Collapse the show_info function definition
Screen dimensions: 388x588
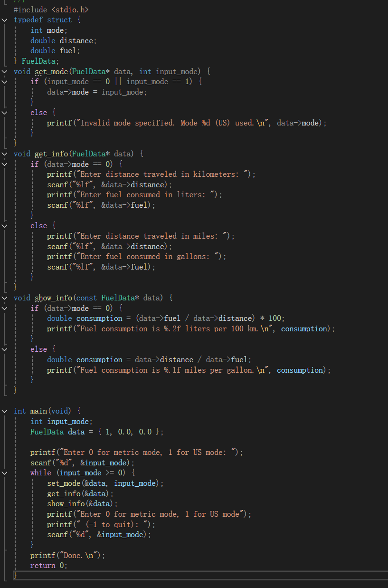click(4, 298)
